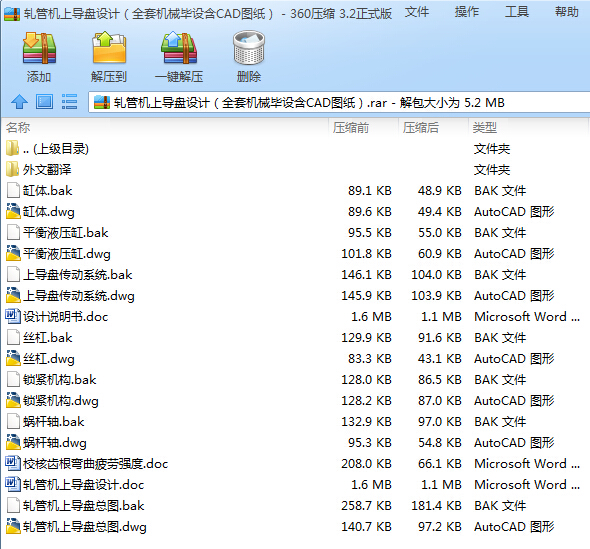Select the file name 平衡液压缸.dwg
Image resolution: width=590 pixels, height=549 pixels.
click(67, 254)
